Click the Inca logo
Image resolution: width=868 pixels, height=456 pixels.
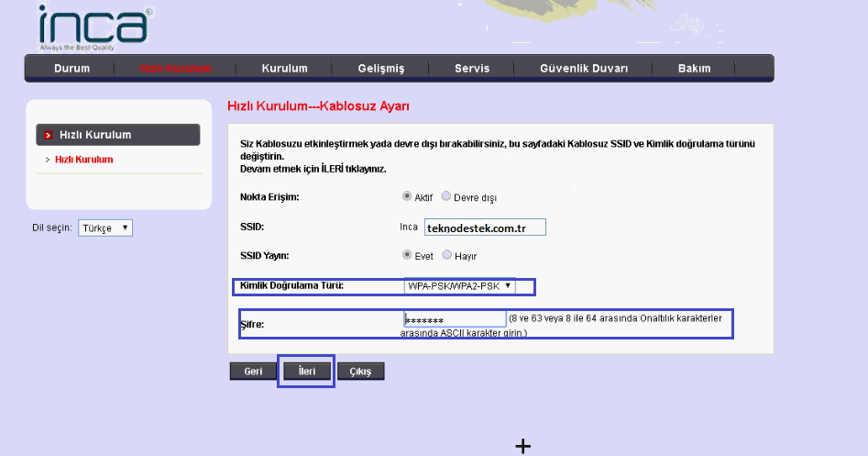coord(92,27)
